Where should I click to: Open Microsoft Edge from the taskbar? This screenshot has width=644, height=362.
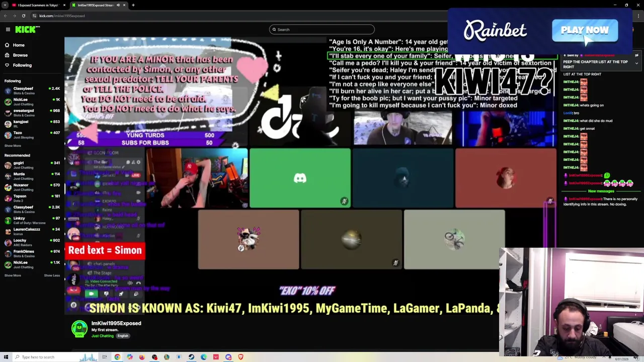tap(204, 357)
